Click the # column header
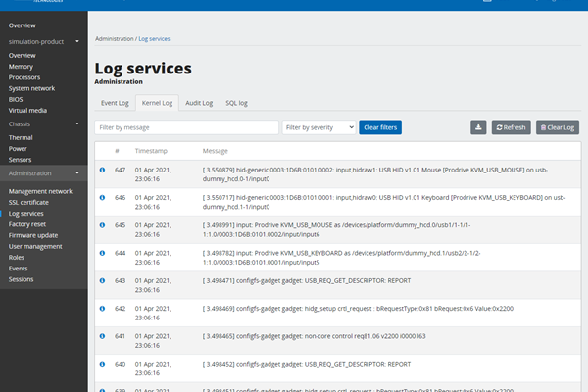Viewport: 588px width, 392px height. click(x=117, y=151)
